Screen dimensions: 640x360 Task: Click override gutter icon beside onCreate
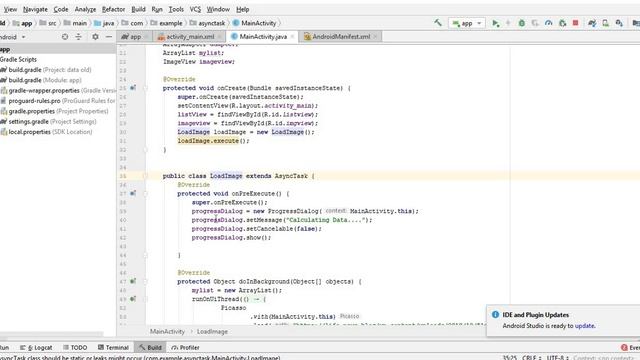pyautogui.click(x=133, y=88)
